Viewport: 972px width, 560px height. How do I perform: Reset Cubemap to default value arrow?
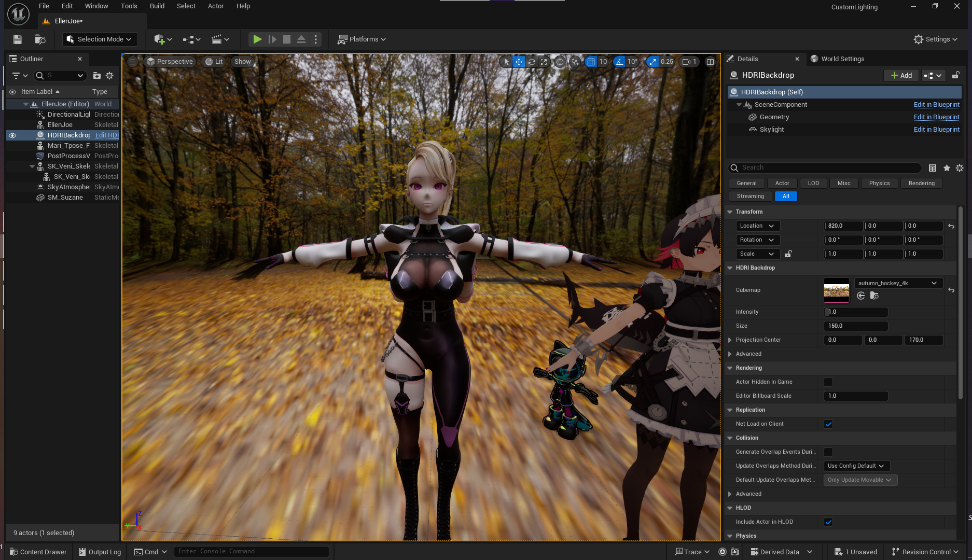951,290
